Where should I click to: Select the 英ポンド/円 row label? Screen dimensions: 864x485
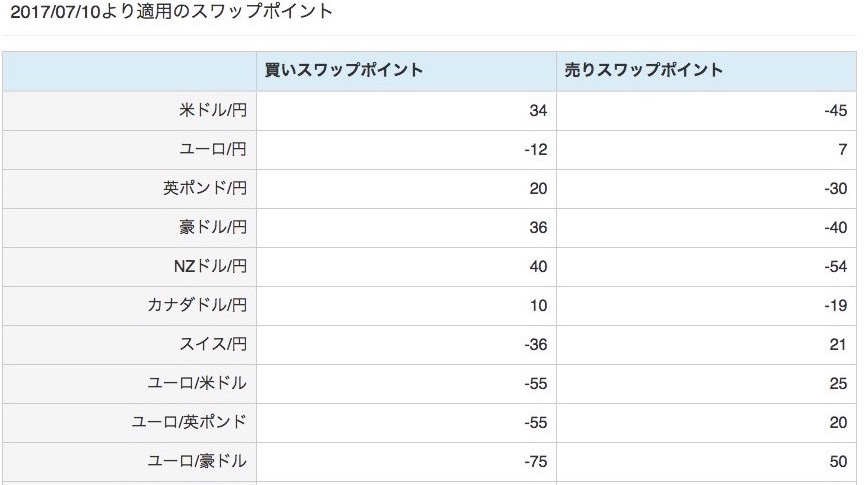tap(205, 188)
